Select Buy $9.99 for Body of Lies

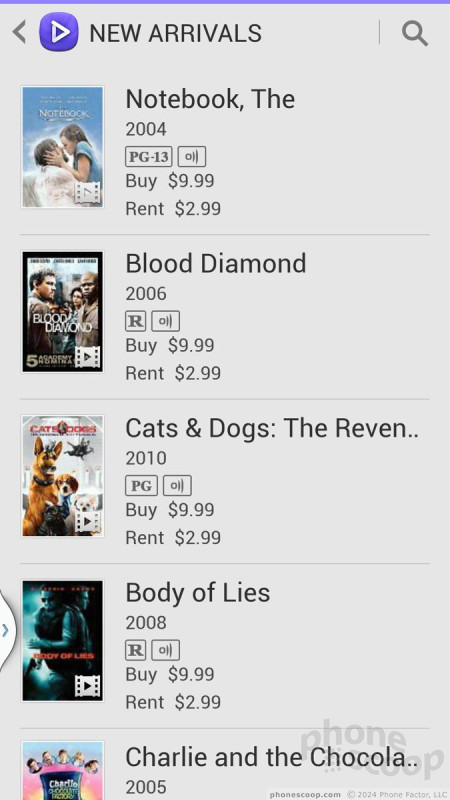[170, 674]
